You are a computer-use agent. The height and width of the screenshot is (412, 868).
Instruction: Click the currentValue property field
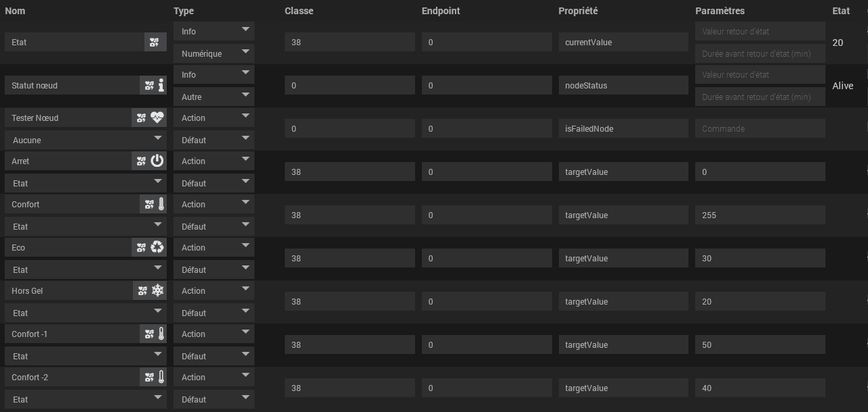pyautogui.click(x=624, y=42)
